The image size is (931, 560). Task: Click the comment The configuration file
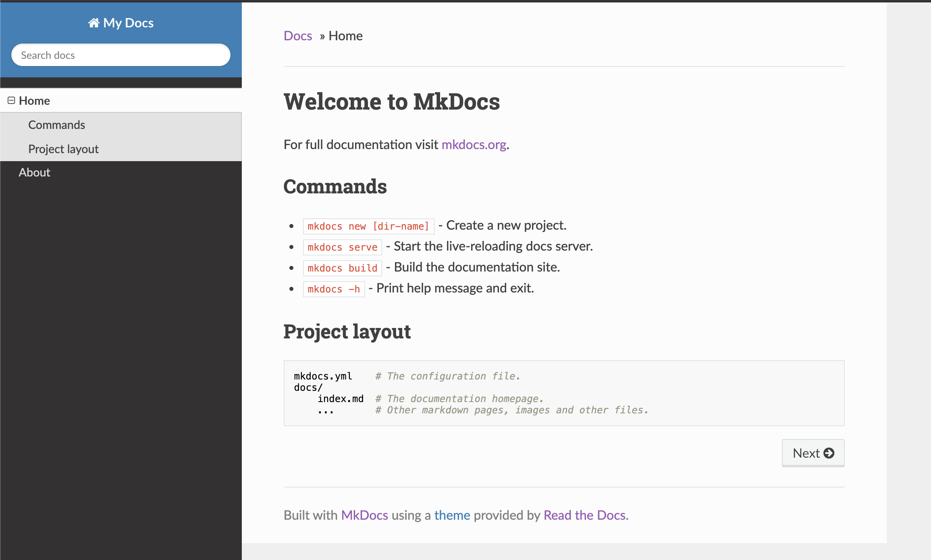tap(448, 376)
